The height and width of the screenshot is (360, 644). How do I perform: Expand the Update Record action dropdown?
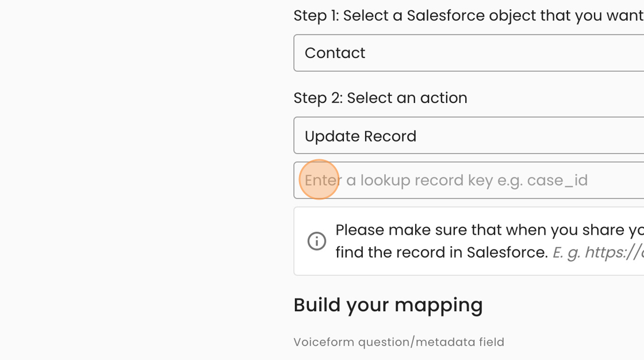pyautogui.click(x=469, y=135)
